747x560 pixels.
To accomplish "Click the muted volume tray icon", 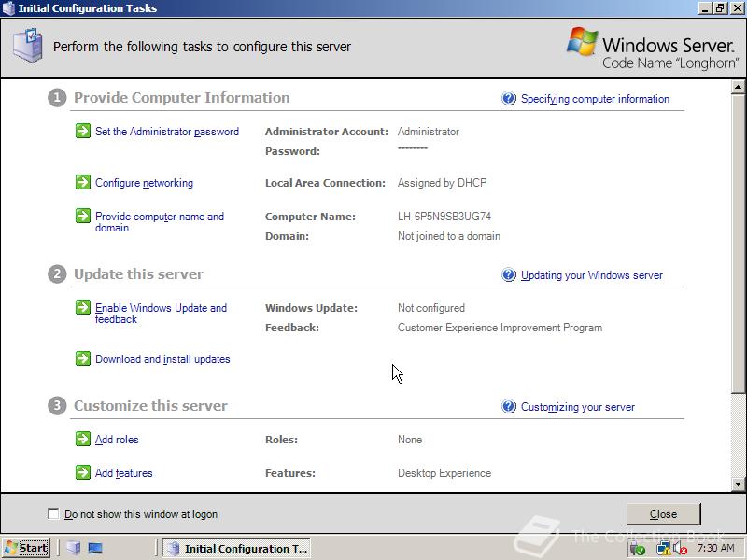I will (x=681, y=549).
